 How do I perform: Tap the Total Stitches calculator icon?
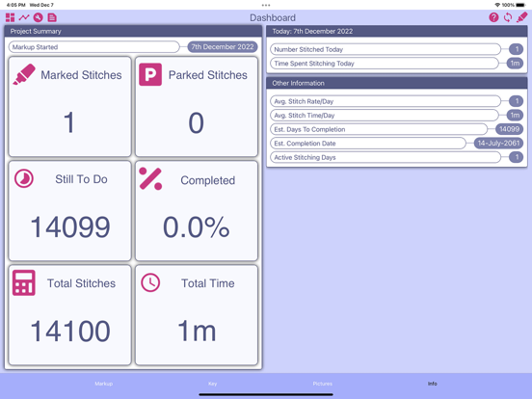click(24, 282)
